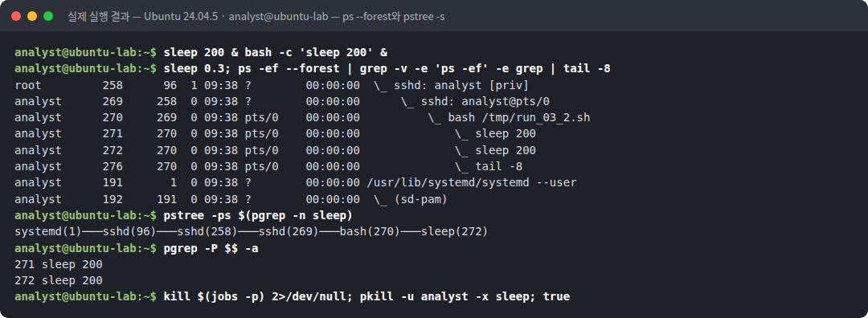868x318 pixels.
Task: Click PID 276 in the tail row
Action: [x=113, y=166]
